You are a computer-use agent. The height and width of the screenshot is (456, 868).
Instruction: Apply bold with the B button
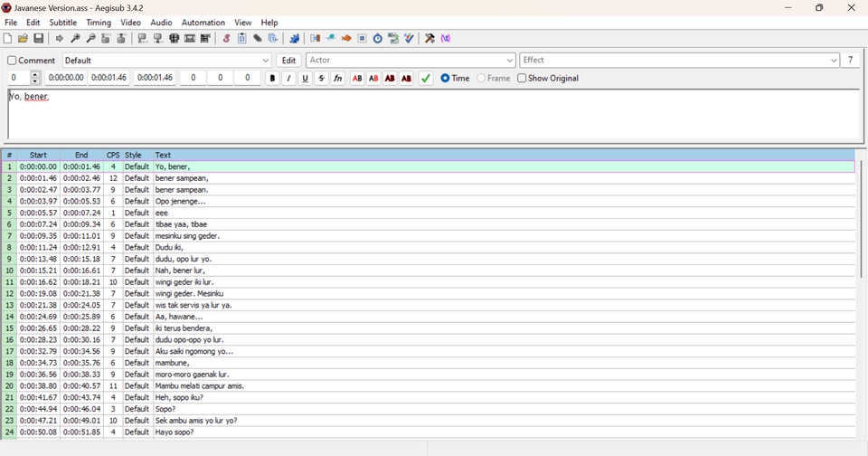(x=272, y=79)
